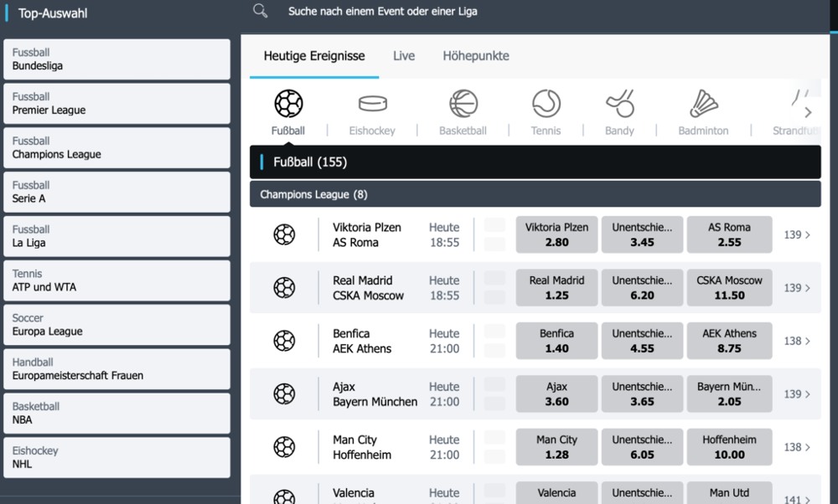Select the Tennis ball icon

point(546,104)
